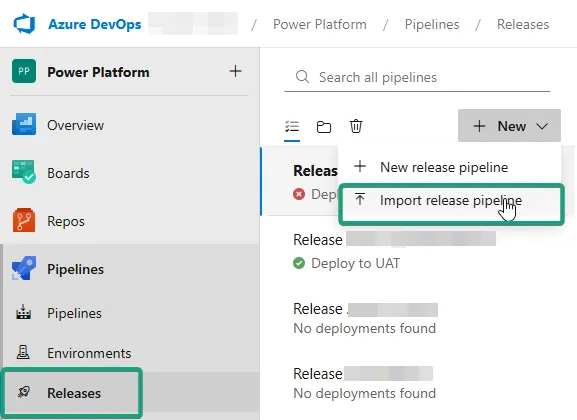Click the Deploy to UAT status text
The height and width of the screenshot is (420, 577).
355,263
